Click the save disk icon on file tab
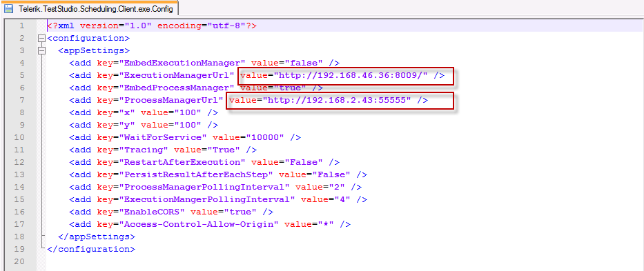 click(x=8, y=8)
